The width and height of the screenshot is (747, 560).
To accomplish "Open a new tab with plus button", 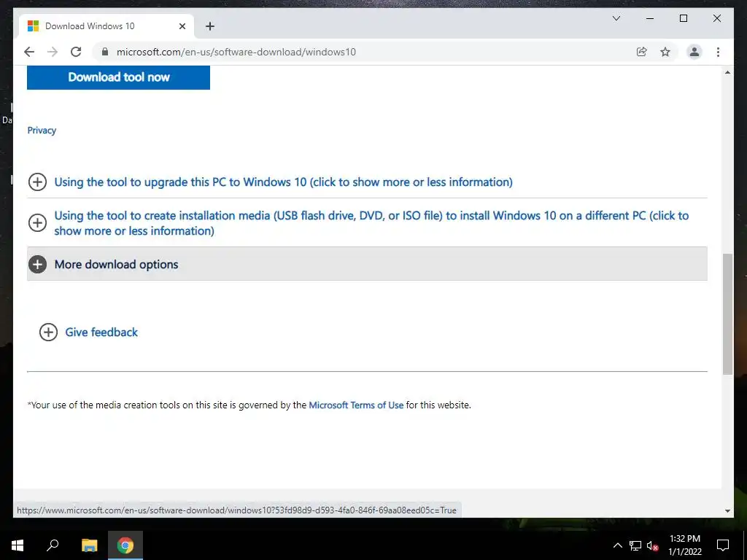I will 210,26.
